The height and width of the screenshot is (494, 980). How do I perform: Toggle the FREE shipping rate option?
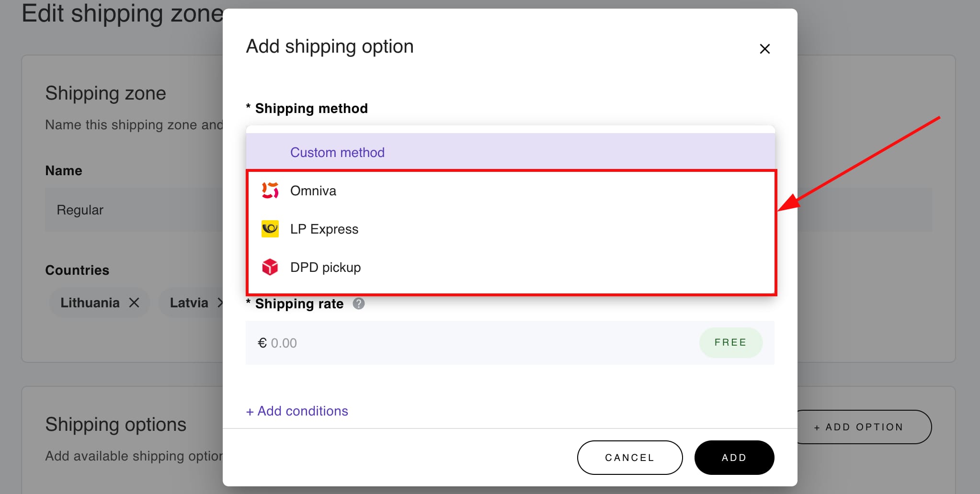tap(730, 342)
